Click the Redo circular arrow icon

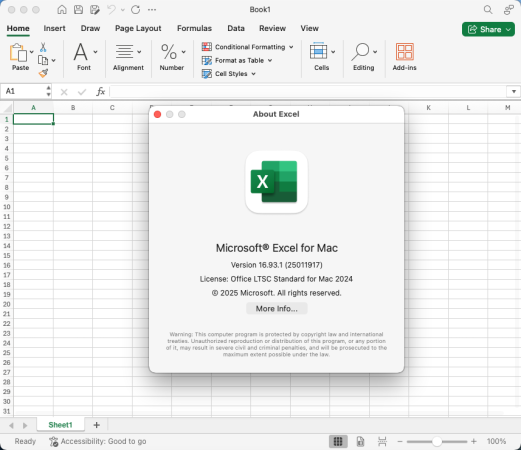click(x=135, y=9)
